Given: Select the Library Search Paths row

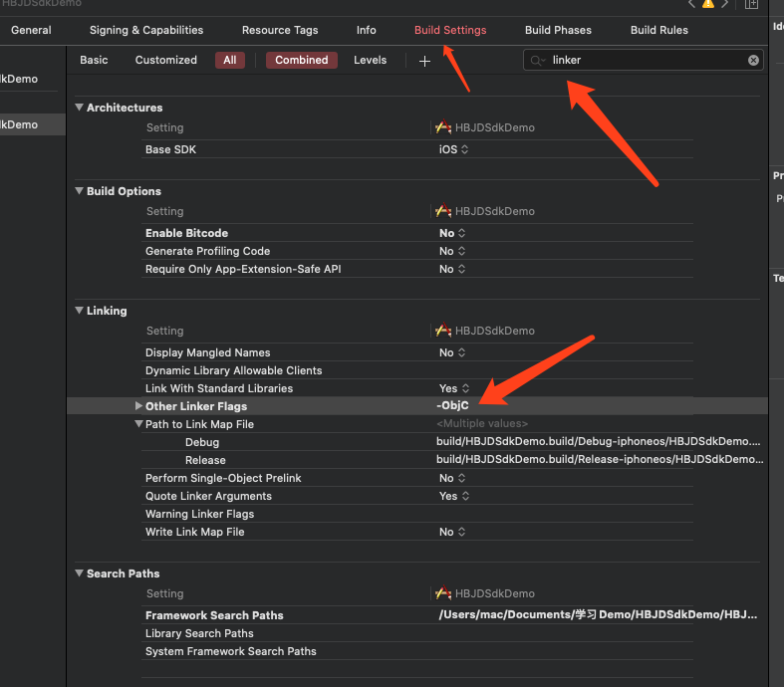Looking at the screenshot, I should [x=417, y=633].
